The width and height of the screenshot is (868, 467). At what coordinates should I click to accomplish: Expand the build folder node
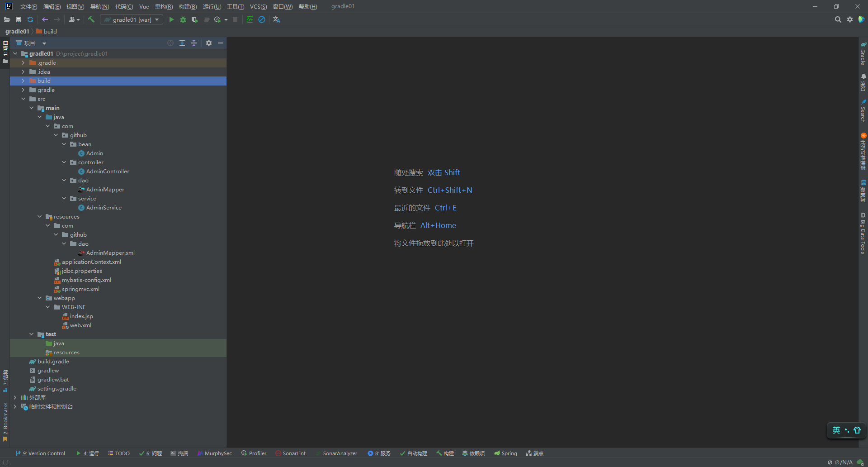tap(23, 81)
